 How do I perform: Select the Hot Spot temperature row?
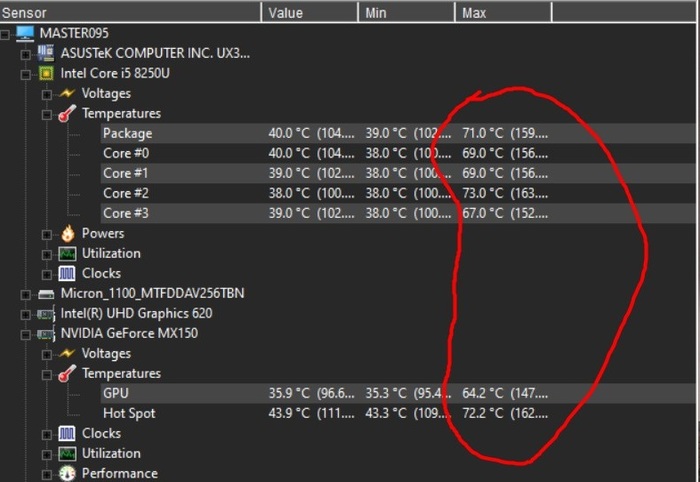pyautogui.click(x=400, y=413)
